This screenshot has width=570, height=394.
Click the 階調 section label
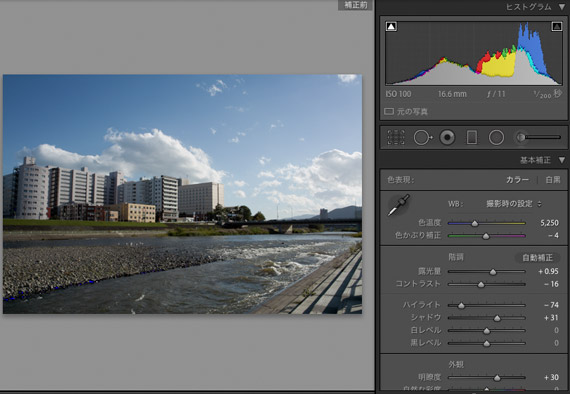[455, 257]
